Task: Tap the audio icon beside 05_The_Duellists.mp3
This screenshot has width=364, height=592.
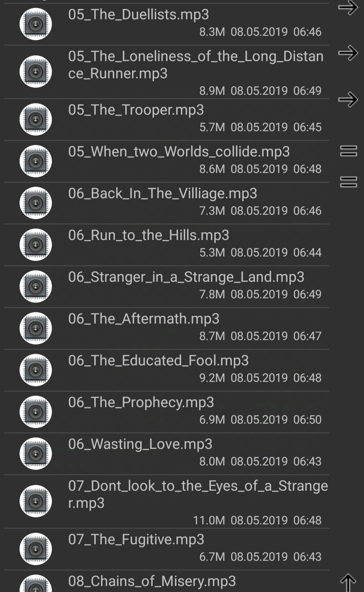Action: [x=35, y=24]
